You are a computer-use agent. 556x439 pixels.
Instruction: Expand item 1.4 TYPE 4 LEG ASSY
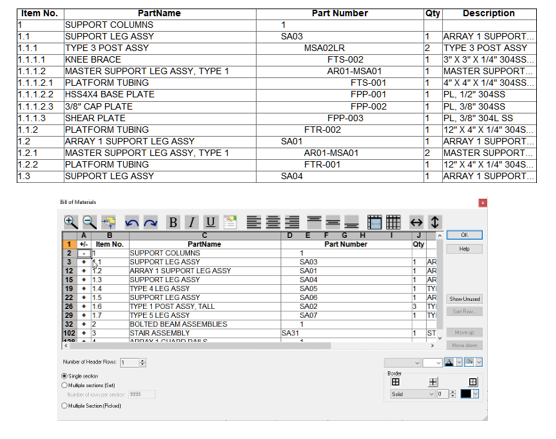84,289
